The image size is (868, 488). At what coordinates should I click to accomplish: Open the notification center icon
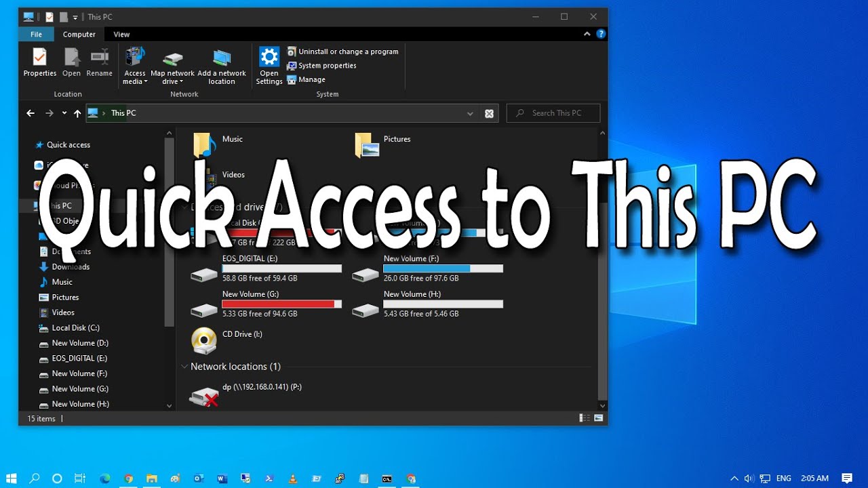click(x=847, y=479)
